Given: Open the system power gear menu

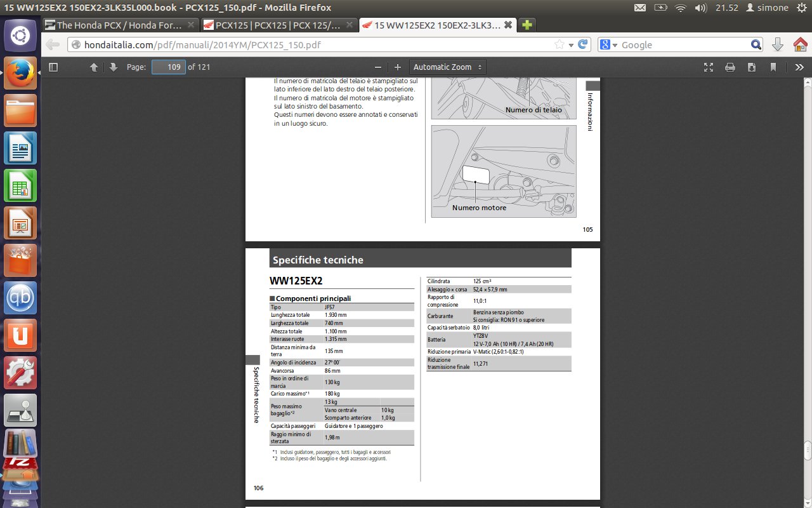Looking at the screenshot, I should [x=801, y=8].
